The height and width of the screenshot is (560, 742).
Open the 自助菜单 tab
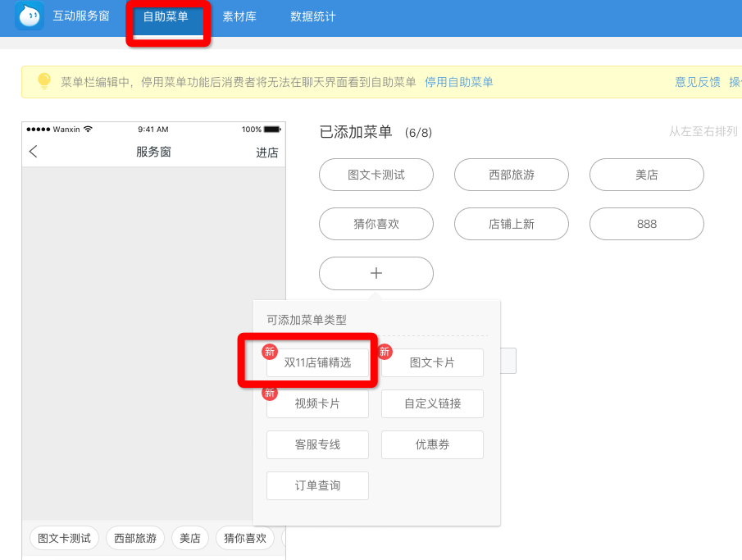(166, 16)
